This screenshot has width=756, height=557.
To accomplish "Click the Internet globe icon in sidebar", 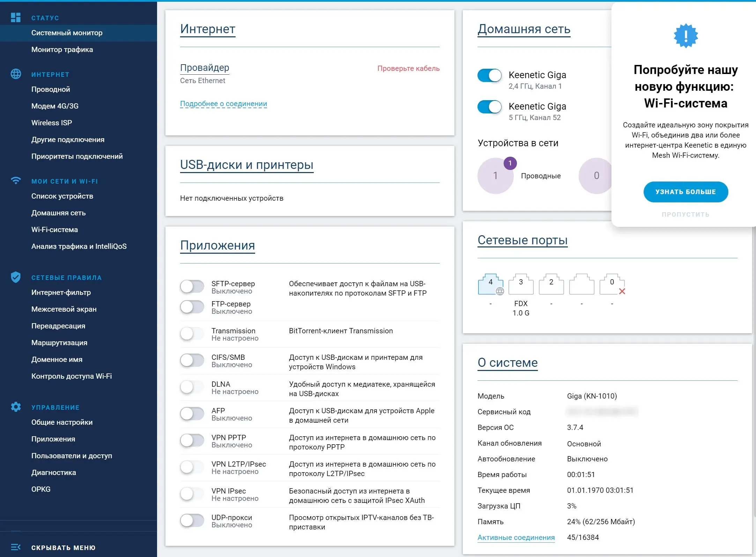I will click(16, 74).
